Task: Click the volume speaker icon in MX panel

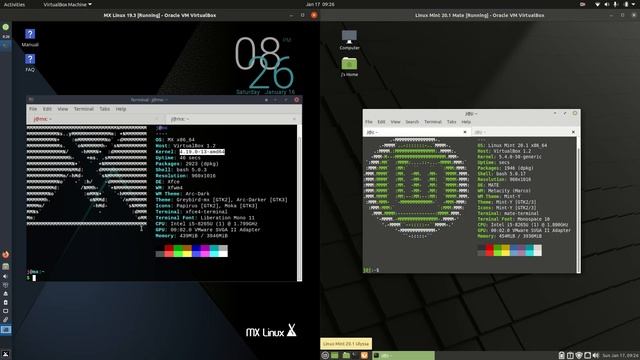Action: tap(6, 276)
